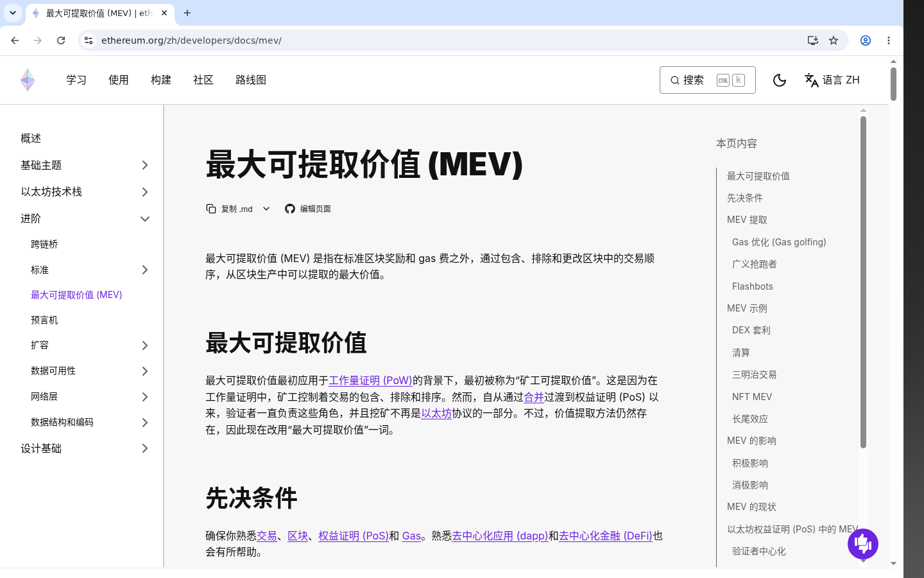Screen dimensions: 924x578
Task: Expand 网络层 chevron
Action: point(145,397)
